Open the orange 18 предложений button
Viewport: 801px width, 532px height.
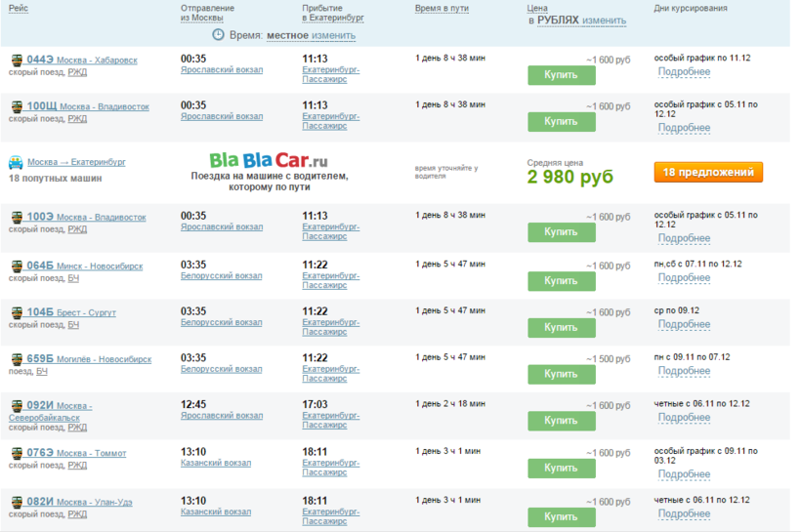[708, 172]
